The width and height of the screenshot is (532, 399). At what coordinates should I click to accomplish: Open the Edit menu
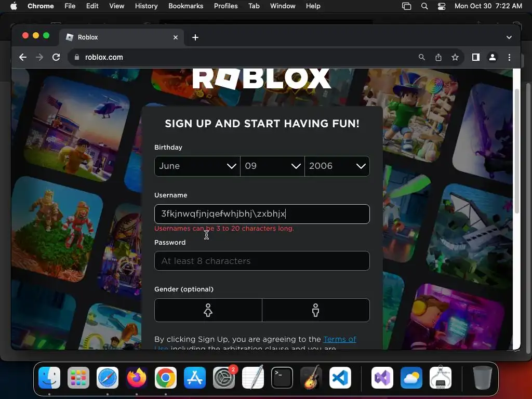92,6
